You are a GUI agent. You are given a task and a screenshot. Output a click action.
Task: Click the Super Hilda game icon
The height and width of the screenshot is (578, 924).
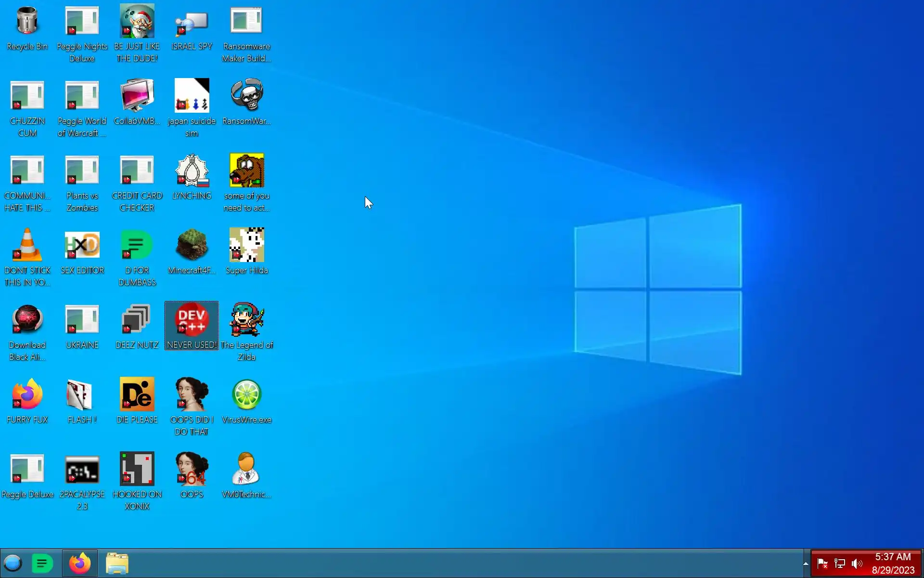click(246, 245)
